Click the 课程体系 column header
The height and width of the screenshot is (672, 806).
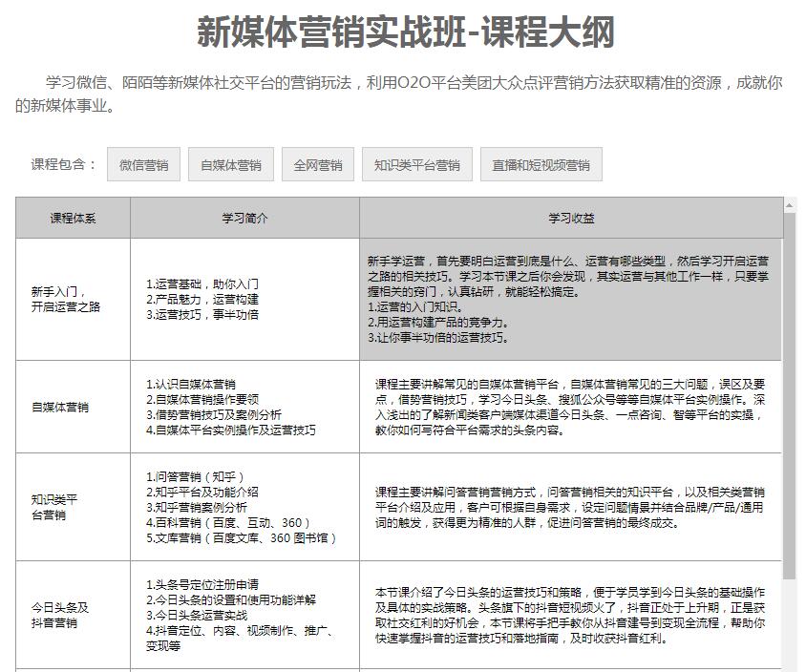[x=73, y=218]
